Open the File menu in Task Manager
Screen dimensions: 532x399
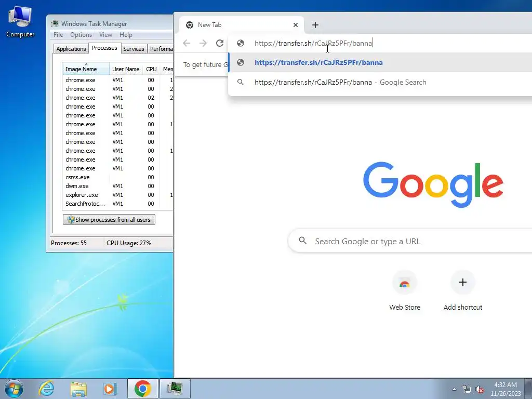(x=58, y=35)
